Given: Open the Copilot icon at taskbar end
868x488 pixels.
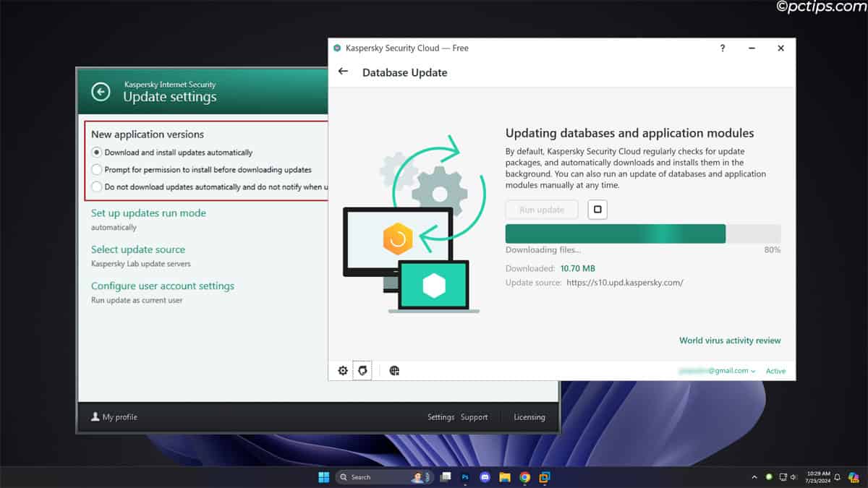Looking at the screenshot, I should click(854, 477).
